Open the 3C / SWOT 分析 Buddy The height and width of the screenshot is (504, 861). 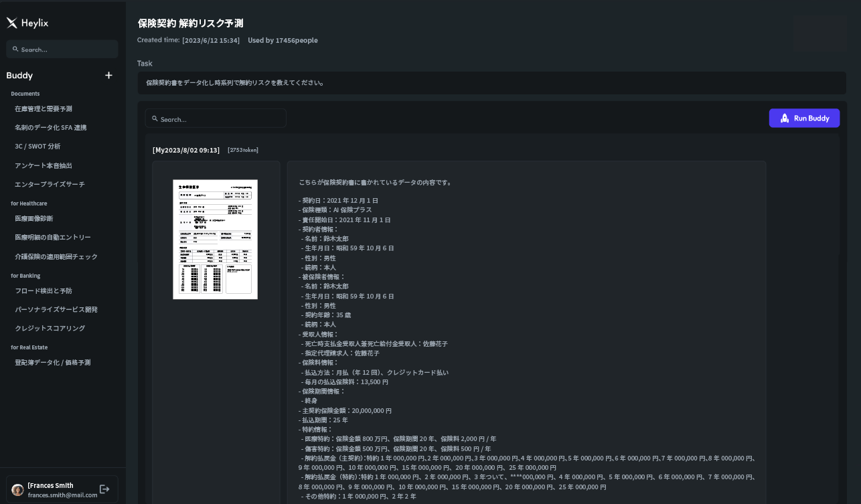[x=37, y=146]
